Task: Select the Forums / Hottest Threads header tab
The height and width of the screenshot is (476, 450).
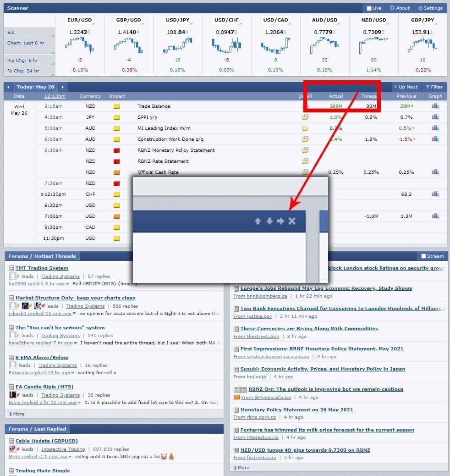Action: tap(42, 256)
